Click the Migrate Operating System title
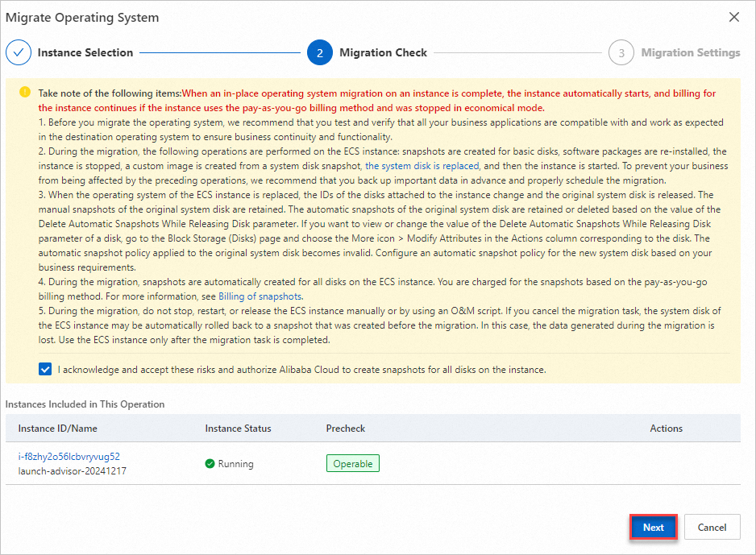 [82, 18]
